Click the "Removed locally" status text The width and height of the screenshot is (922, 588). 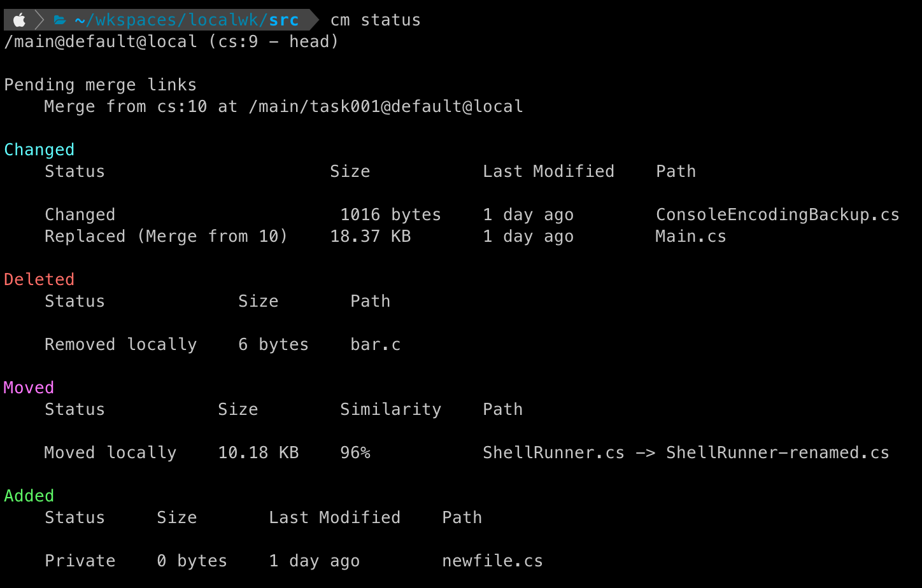tap(120, 344)
